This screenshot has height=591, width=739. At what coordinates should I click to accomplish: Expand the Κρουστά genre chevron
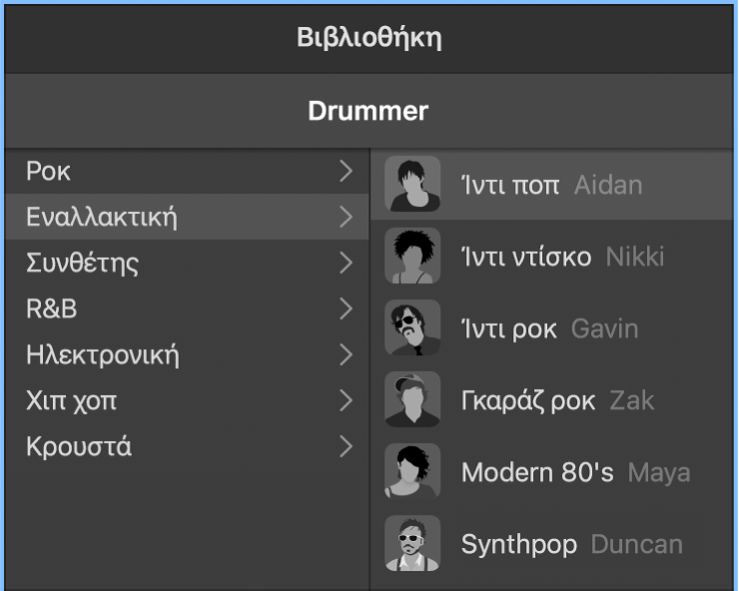point(346,447)
